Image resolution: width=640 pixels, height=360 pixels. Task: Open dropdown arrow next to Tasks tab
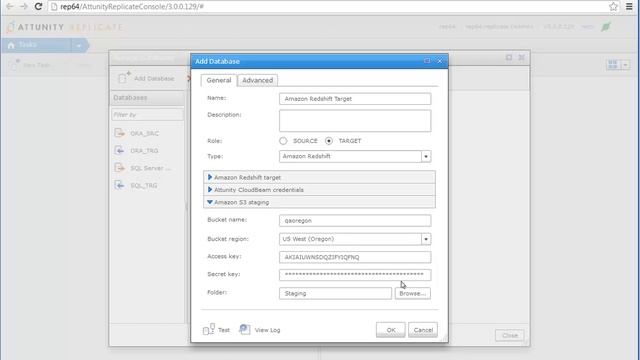(x=79, y=45)
